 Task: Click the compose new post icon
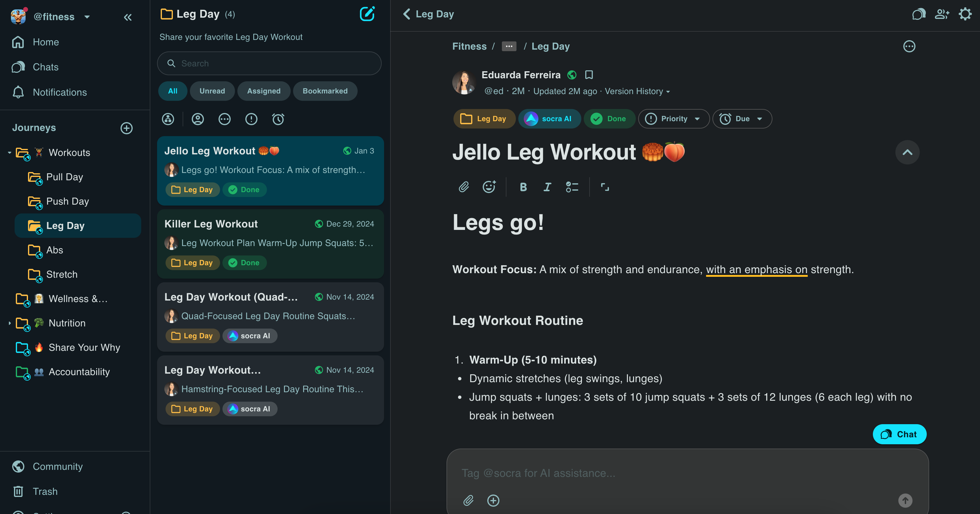(367, 14)
